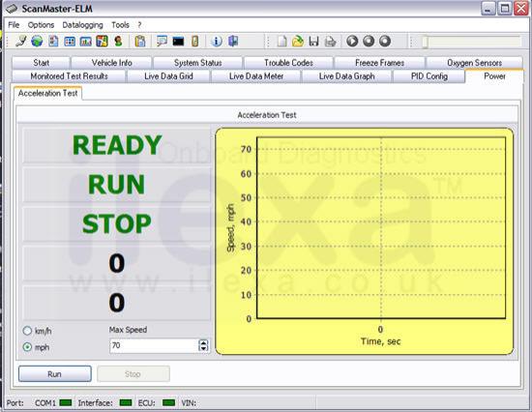Open the Tools menu
The image size is (532, 412).
click(120, 25)
